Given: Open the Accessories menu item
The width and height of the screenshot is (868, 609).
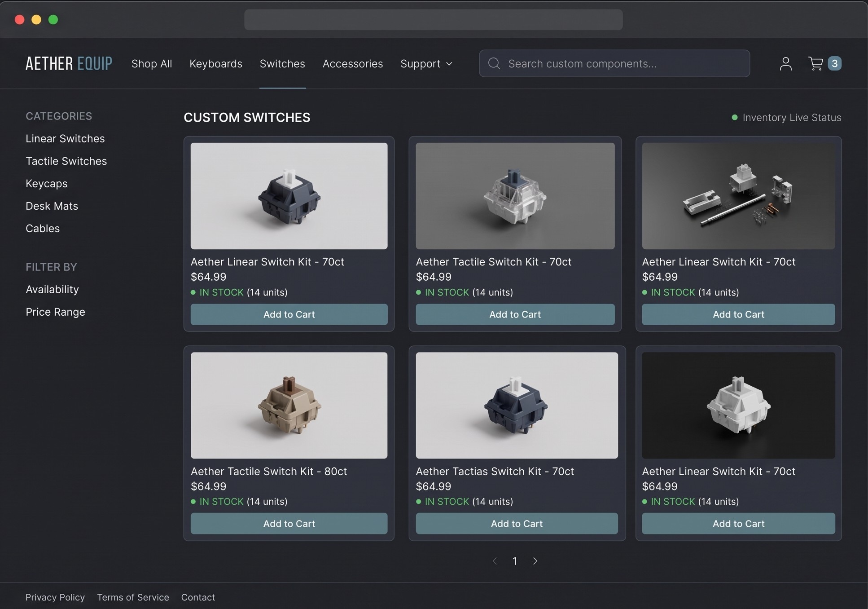Looking at the screenshot, I should 353,64.
